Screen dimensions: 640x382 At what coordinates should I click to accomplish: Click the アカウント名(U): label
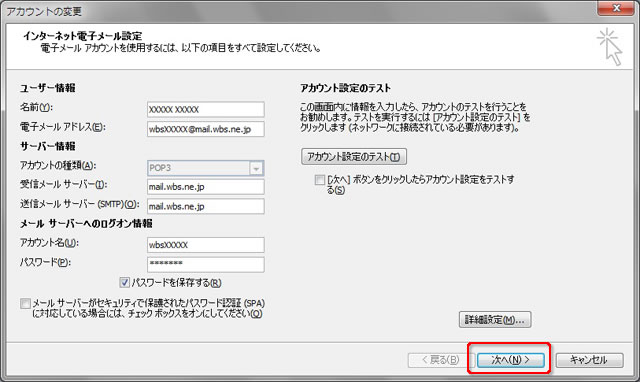[49, 243]
